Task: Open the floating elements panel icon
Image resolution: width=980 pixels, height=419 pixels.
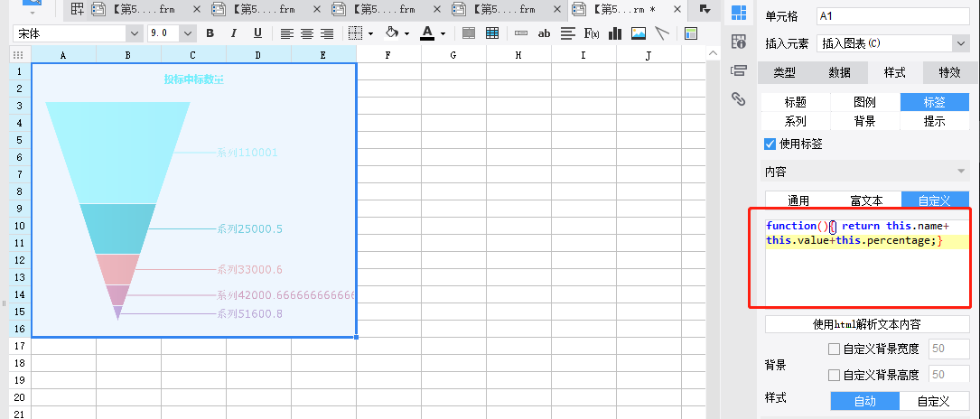Action: [739, 70]
